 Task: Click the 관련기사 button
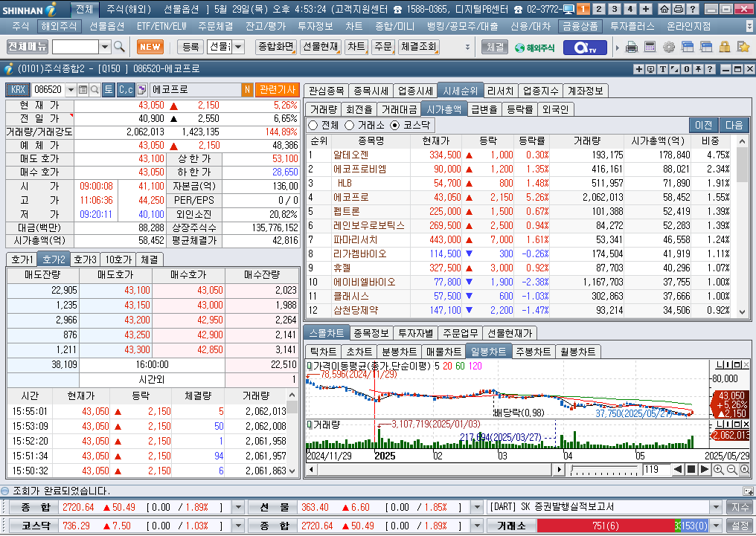coord(278,89)
